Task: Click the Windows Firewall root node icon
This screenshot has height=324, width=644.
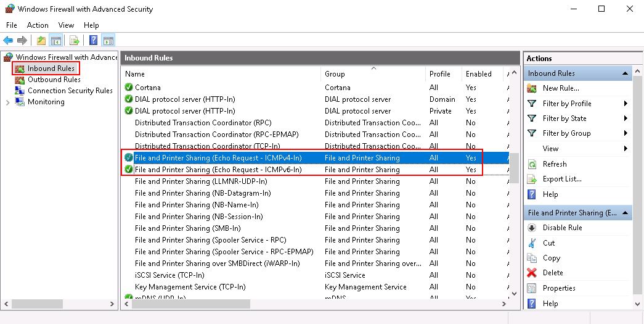Action: click(8, 57)
